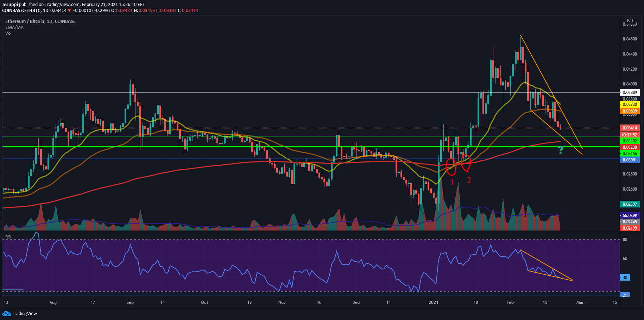Click the Jesuppi author name in the header
The image size is (644, 320).
tap(10, 4)
